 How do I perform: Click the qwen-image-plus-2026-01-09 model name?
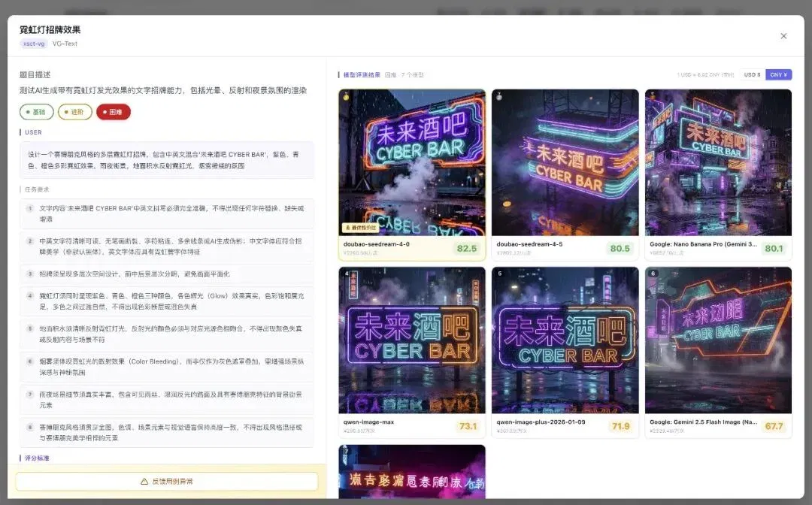click(x=541, y=422)
